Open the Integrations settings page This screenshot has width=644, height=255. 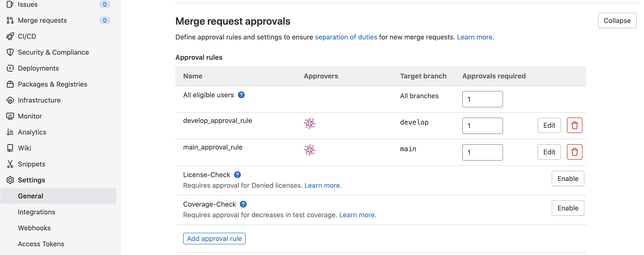[37, 212]
